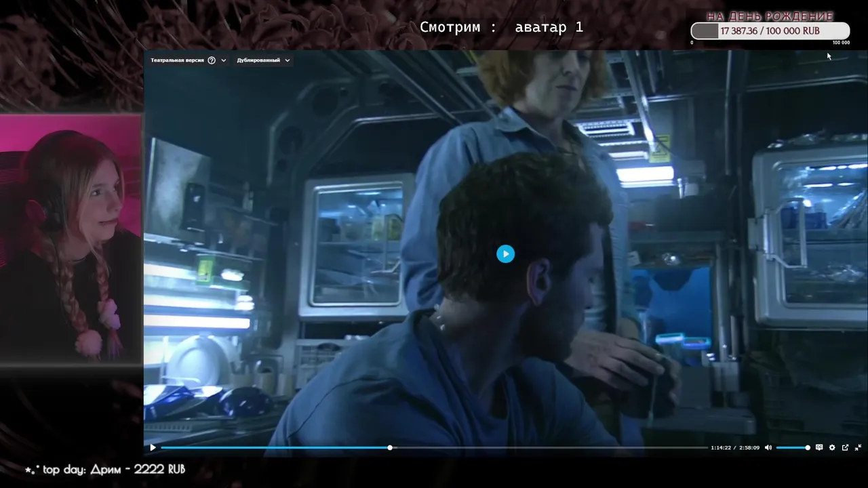Open subtitles (CC) options
The width and height of the screenshot is (868, 488).
pyautogui.click(x=819, y=447)
